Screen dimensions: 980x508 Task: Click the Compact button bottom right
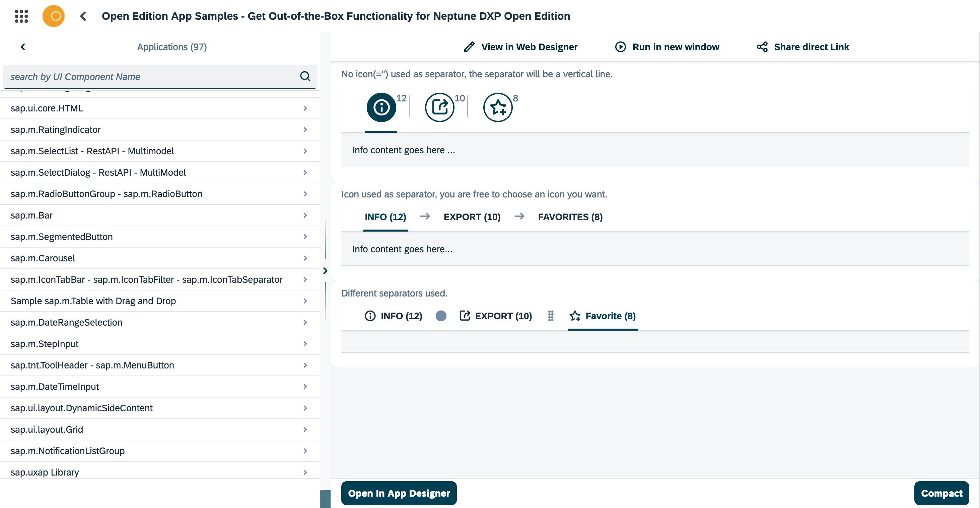tap(942, 493)
